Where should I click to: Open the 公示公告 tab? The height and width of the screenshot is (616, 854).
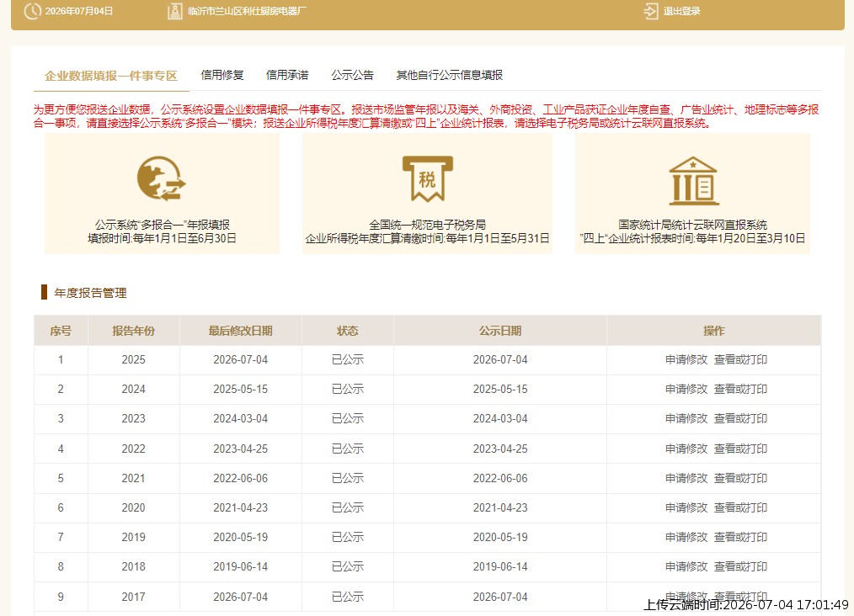pos(352,75)
